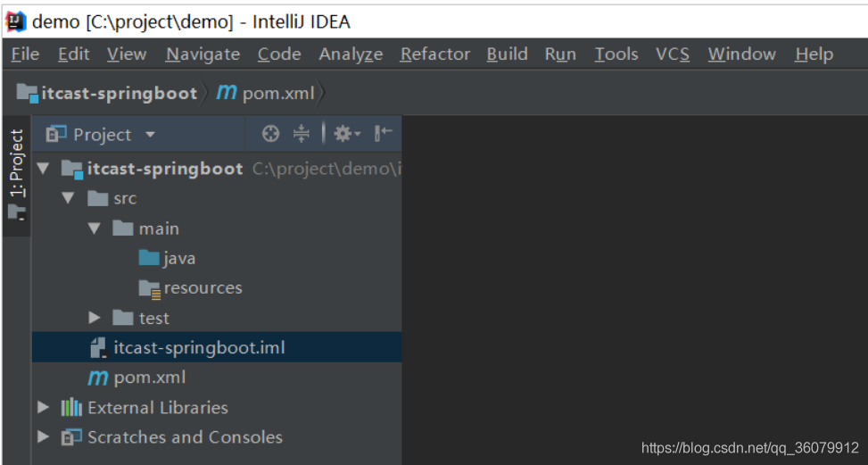Open the Help menu
Image resolution: width=868 pixels, height=465 pixels.
tap(814, 54)
